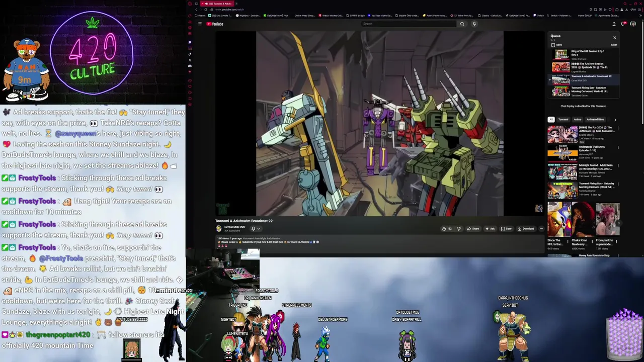Play Toonami Rising Sun queue item
This screenshot has height=362, width=644.
[x=584, y=92]
